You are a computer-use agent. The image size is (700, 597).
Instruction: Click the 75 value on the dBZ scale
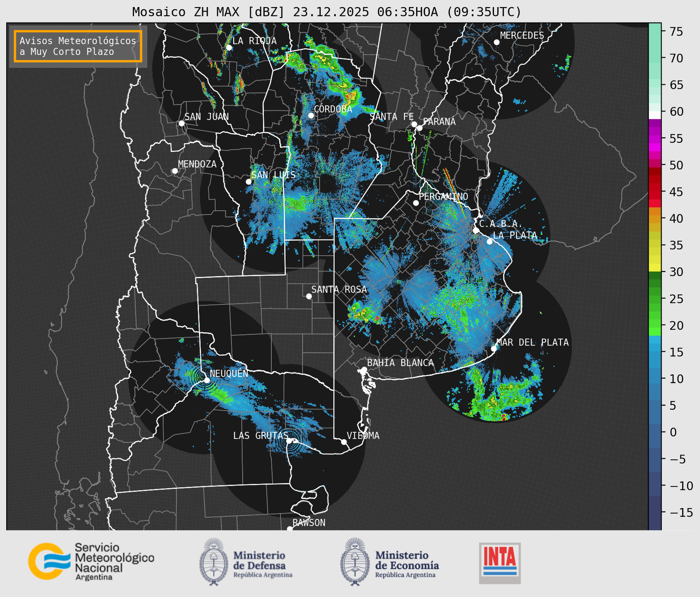pyautogui.click(x=676, y=32)
